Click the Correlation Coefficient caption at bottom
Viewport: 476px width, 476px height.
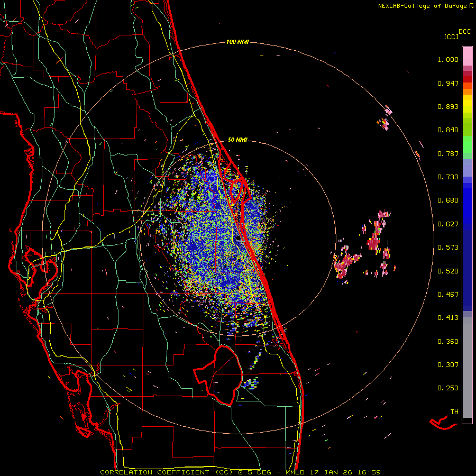click(x=240, y=472)
